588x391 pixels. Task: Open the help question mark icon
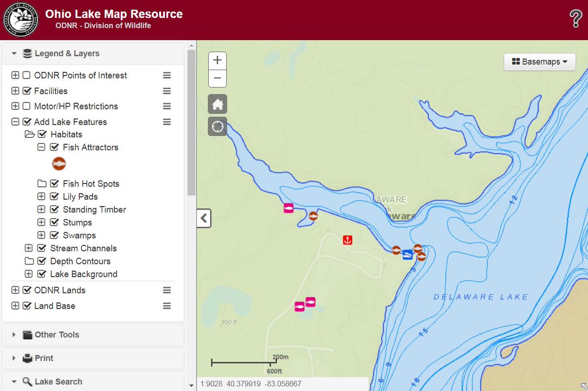click(576, 19)
